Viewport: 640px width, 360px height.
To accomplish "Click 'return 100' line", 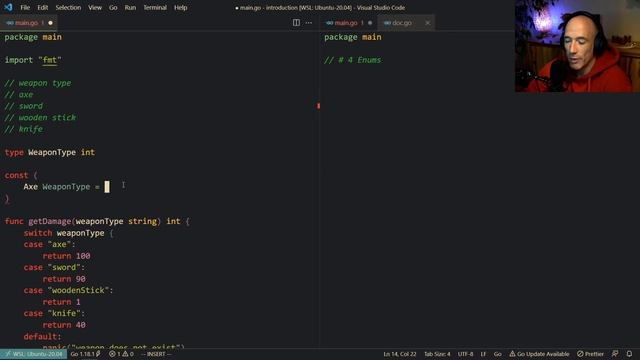I will click(x=66, y=256).
